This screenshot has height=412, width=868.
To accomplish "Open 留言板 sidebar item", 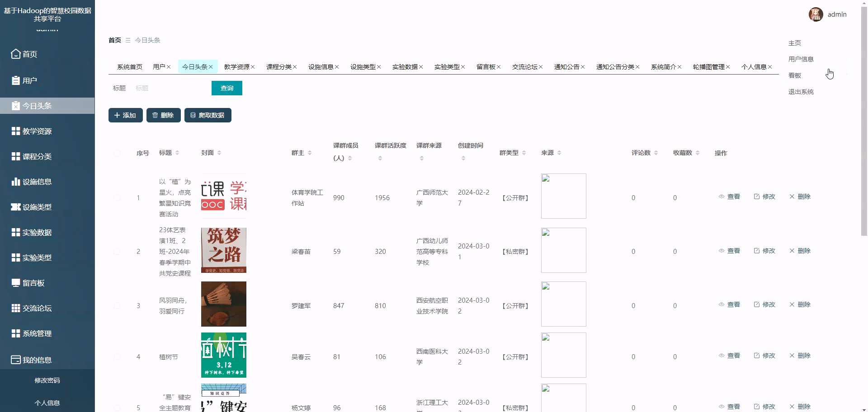I will click(x=47, y=283).
